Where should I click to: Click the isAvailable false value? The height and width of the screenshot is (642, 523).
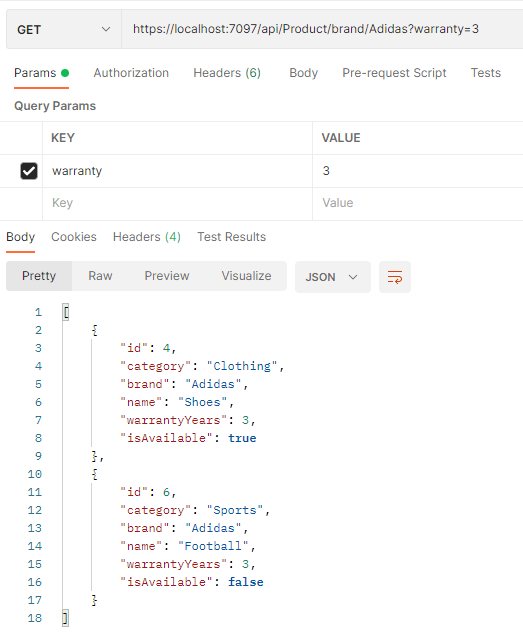246,582
